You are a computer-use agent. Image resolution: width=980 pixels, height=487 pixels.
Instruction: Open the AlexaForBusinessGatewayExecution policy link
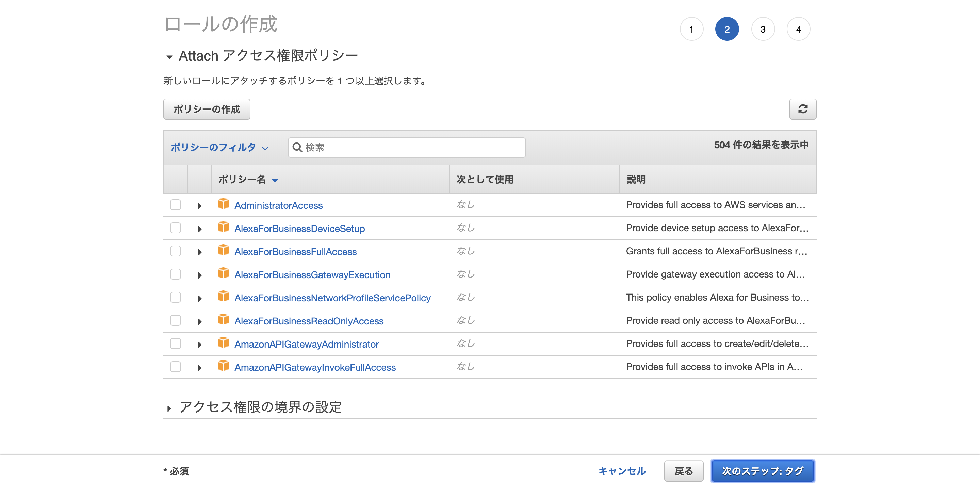(312, 275)
